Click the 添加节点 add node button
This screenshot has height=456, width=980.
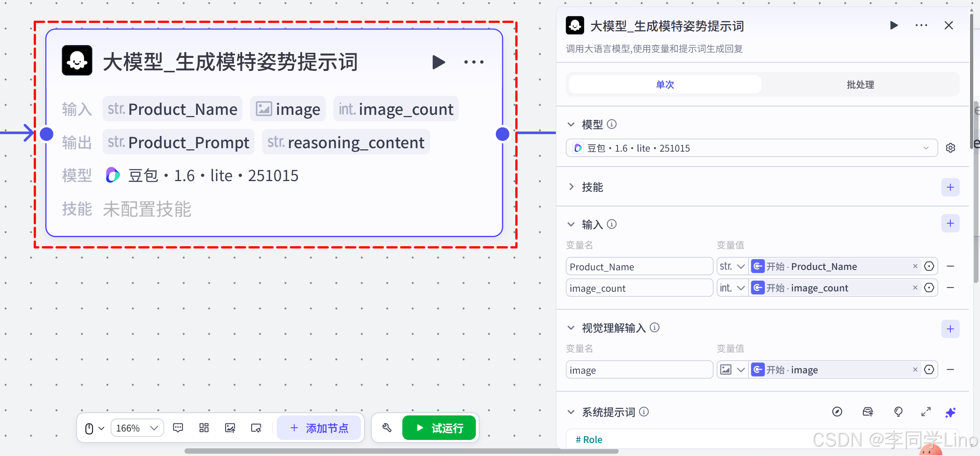point(319,428)
